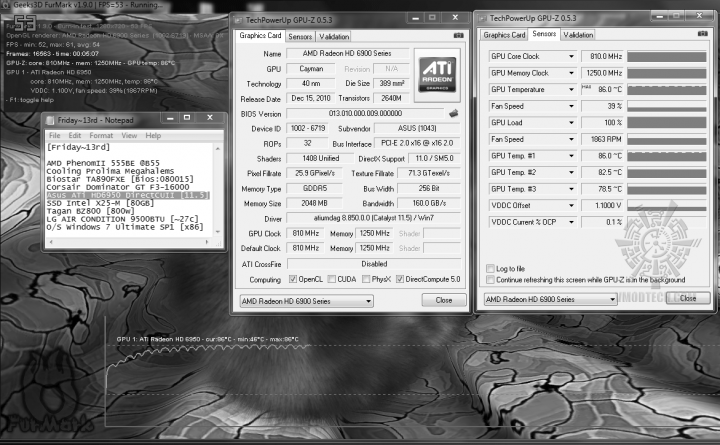Click the 'AMD PhenomII 555BE @B55' line
Screen dimensions: 720x445
(x=103, y=163)
